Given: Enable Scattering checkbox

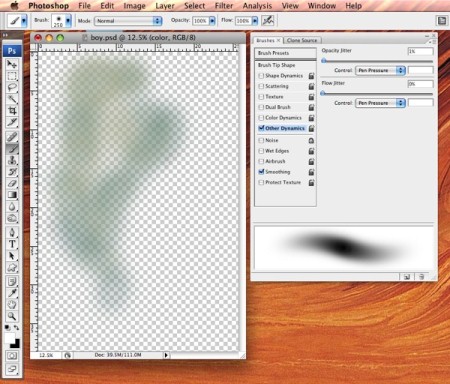Looking at the screenshot, I should click(261, 86).
